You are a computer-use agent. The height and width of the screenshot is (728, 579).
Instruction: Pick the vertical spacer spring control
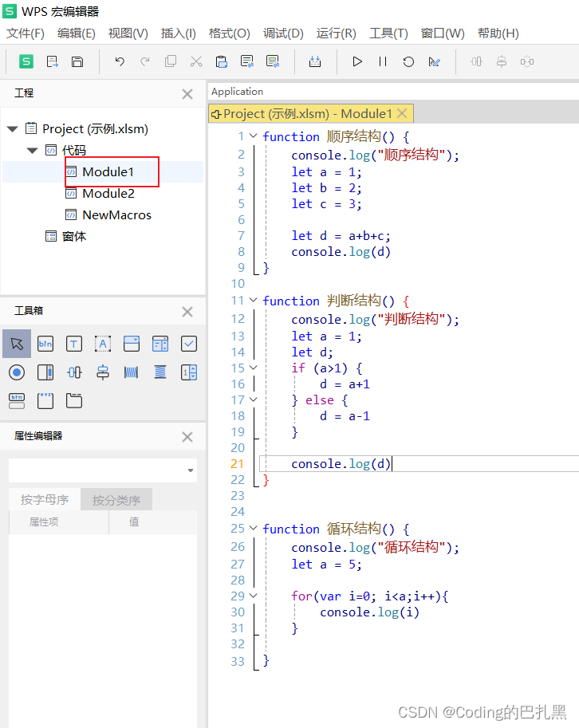[160, 372]
